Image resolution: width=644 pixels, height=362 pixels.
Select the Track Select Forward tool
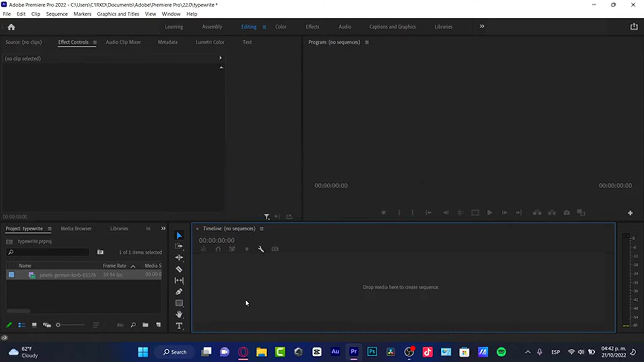pos(179,246)
